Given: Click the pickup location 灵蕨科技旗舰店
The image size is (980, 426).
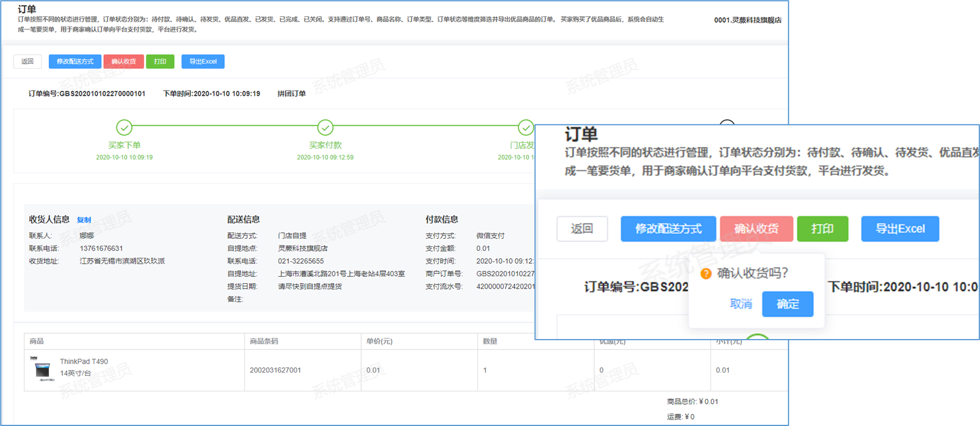Looking at the screenshot, I should pos(303,249).
